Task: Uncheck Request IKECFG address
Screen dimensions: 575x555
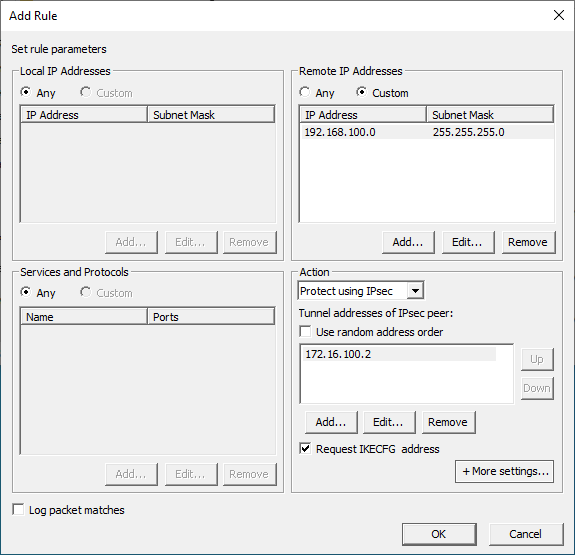Action: (305, 449)
